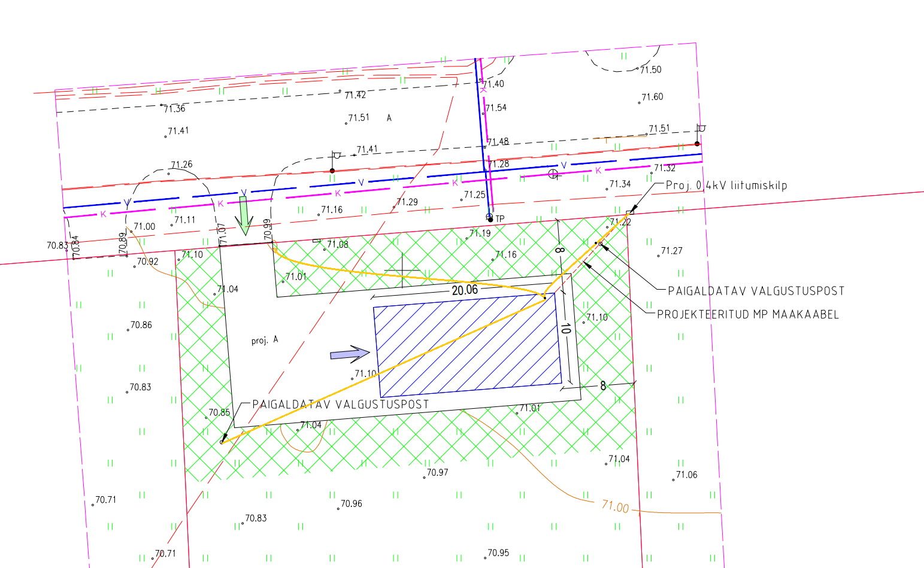The height and width of the screenshot is (568, 924).
Task: Select the Proj. 0,4kV liitumiskilp label
Action: [726, 186]
